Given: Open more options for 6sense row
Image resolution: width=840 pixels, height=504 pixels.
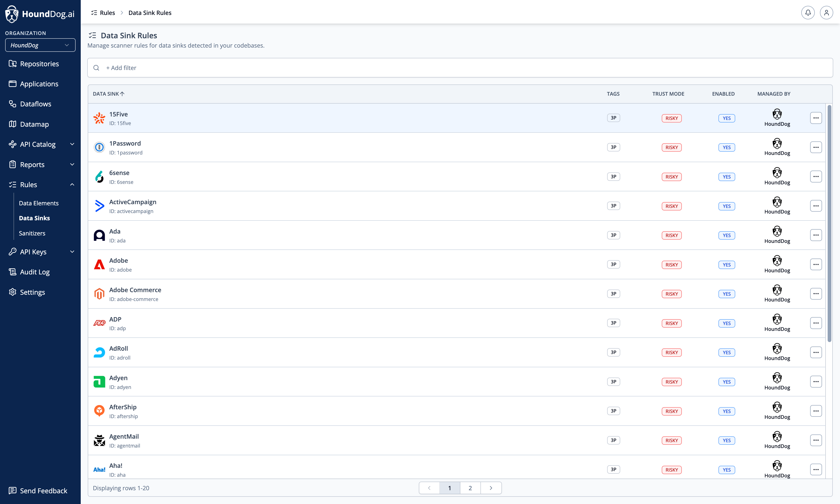Looking at the screenshot, I should pyautogui.click(x=815, y=177).
